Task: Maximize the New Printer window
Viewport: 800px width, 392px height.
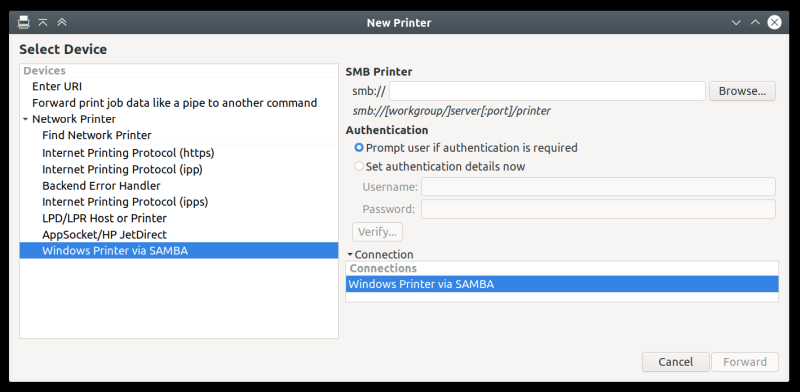Action: coord(755,22)
